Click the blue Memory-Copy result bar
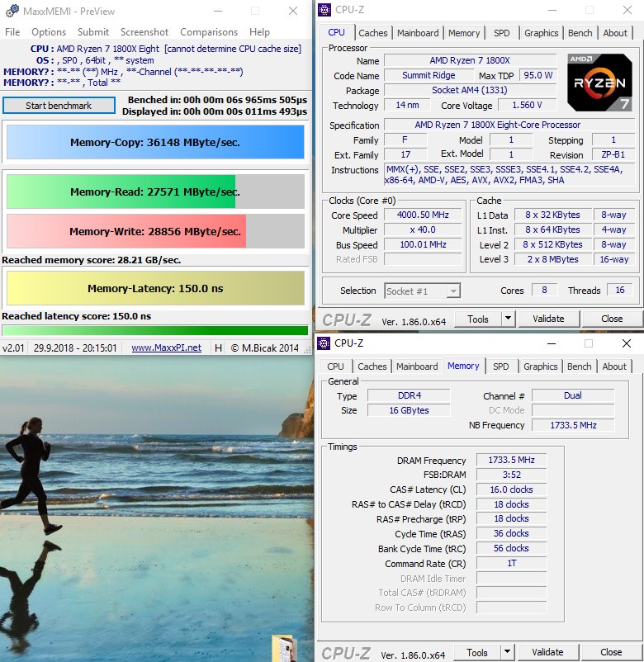The image size is (644, 662). tap(155, 142)
